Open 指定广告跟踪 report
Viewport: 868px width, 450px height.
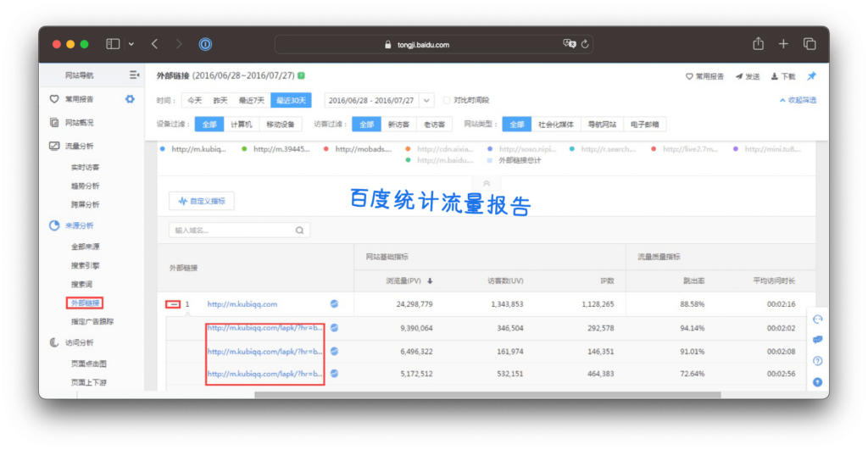[x=92, y=321]
